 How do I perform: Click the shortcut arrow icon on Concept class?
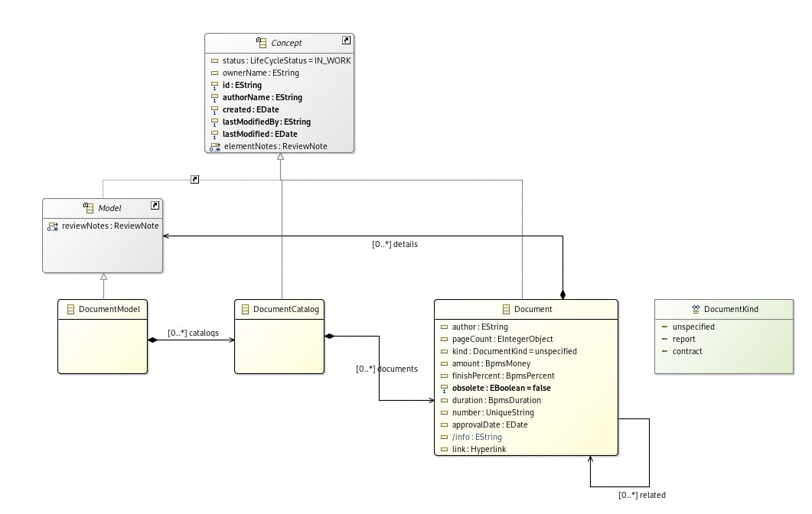(x=347, y=40)
